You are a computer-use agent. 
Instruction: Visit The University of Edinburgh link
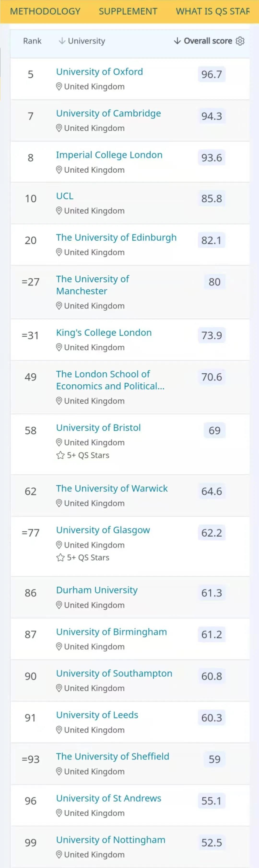116,237
